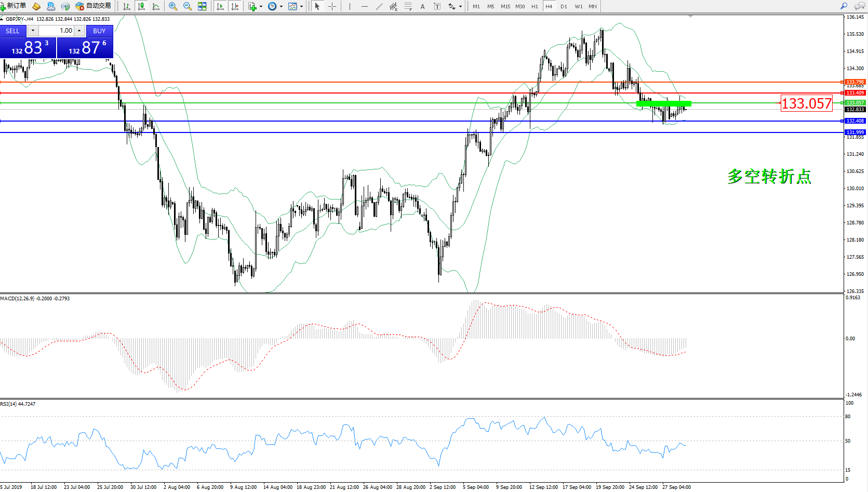The image size is (868, 492).
Task: Toggle the 自动交易 auto trading button
Action: (94, 6)
